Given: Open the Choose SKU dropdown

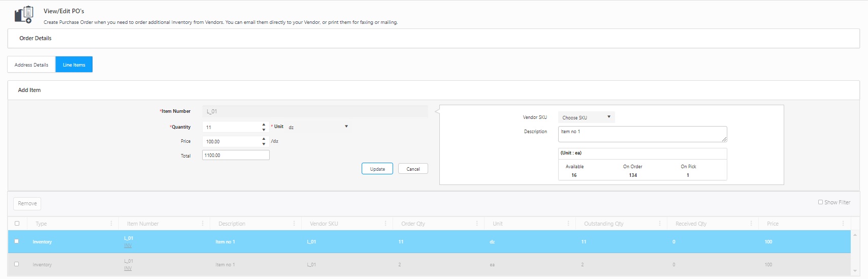Looking at the screenshot, I should click(x=586, y=117).
